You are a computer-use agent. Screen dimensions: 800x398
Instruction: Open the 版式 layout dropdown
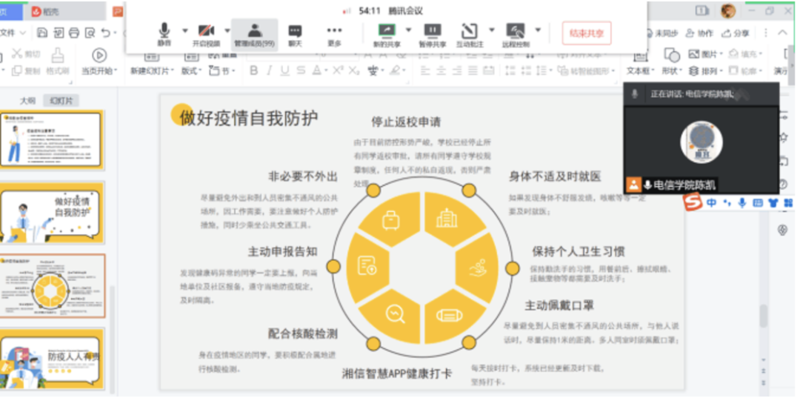pyautogui.click(x=191, y=71)
